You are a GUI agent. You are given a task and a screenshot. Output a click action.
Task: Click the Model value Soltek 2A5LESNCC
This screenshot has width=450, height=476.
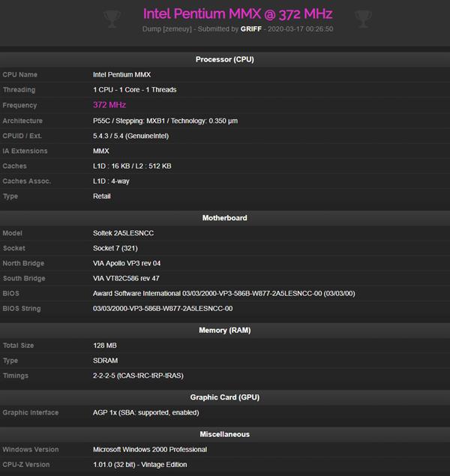tap(123, 233)
